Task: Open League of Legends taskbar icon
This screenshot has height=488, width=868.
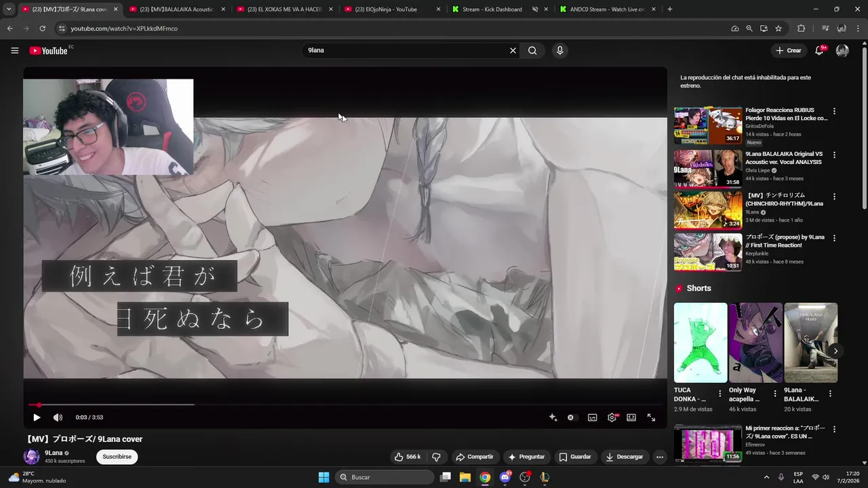Action: [544, 477]
